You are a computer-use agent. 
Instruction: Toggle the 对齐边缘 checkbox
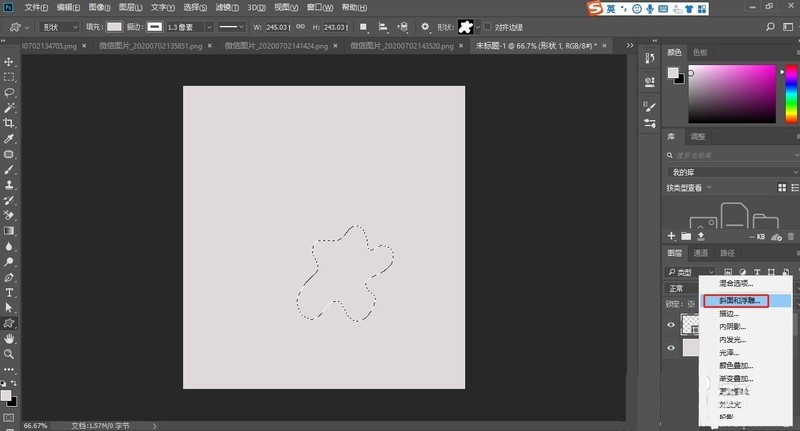click(489, 27)
